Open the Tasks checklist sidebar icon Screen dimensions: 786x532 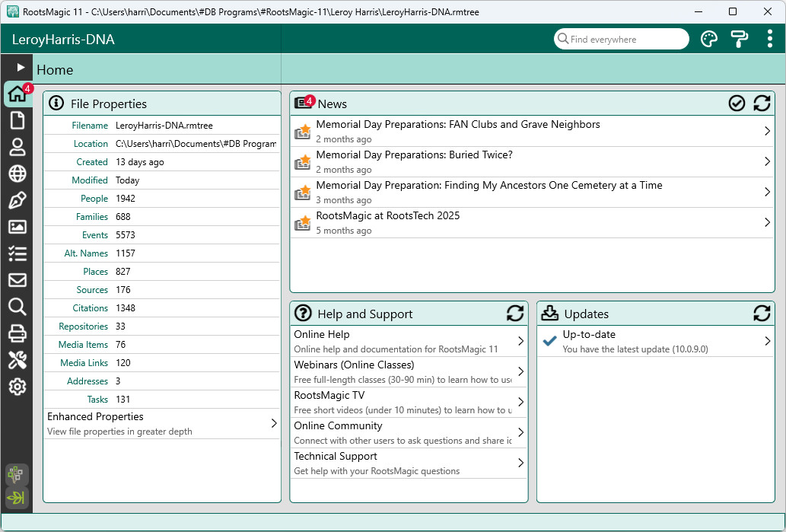click(x=18, y=253)
